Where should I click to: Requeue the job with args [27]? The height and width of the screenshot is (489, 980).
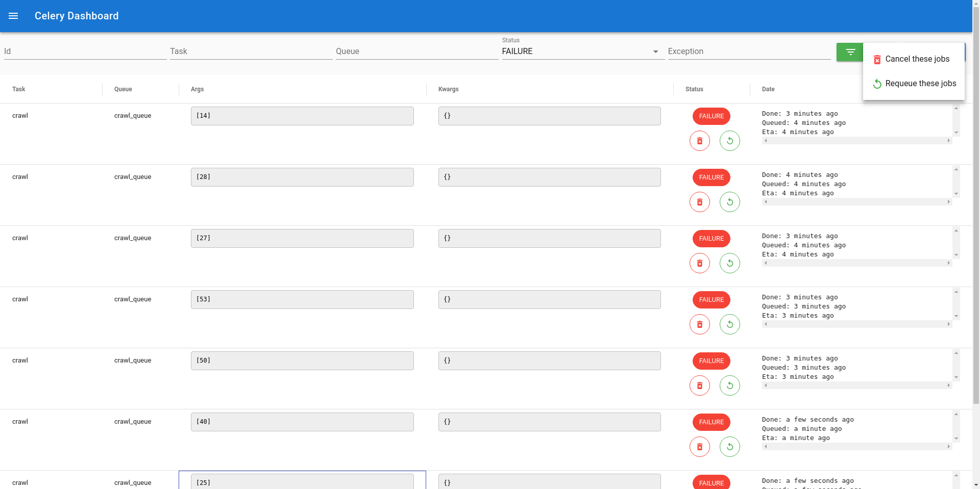tap(729, 263)
